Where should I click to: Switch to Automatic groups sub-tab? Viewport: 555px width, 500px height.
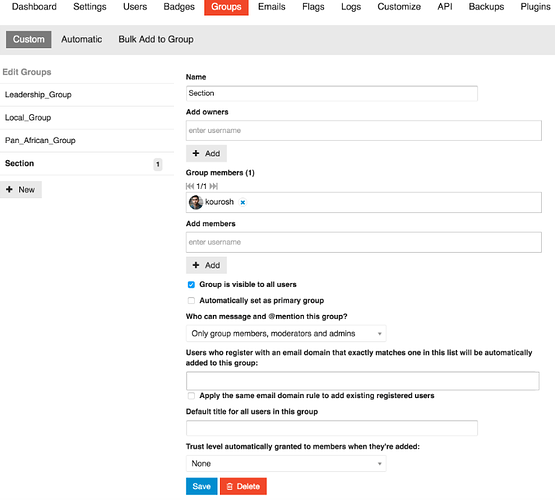(x=81, y=39)
